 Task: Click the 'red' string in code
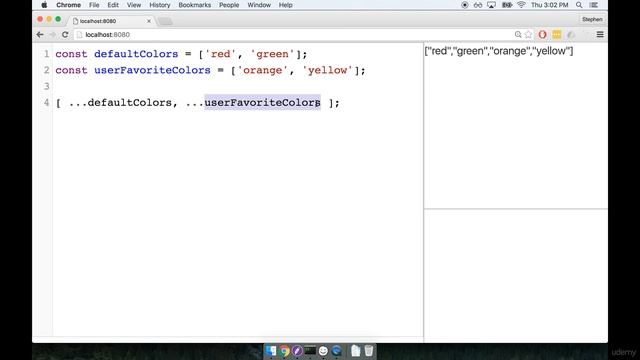tap(220, 54)
